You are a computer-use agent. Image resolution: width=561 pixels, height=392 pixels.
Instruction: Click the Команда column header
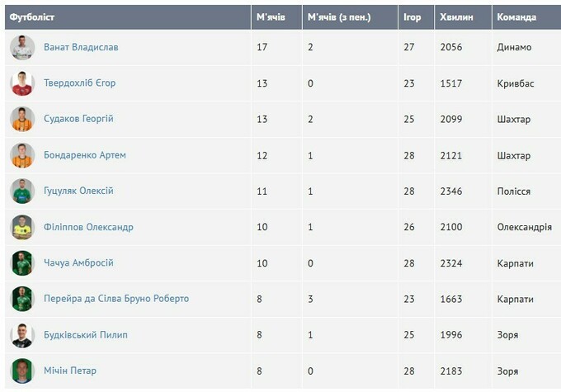coord(516,17)
